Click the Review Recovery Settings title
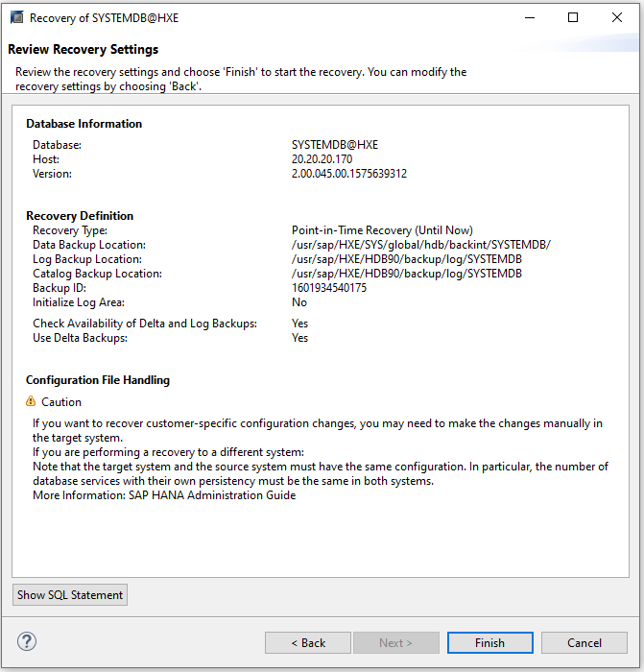The width and height of the screenshot is (644, 672). pos(83,49)
